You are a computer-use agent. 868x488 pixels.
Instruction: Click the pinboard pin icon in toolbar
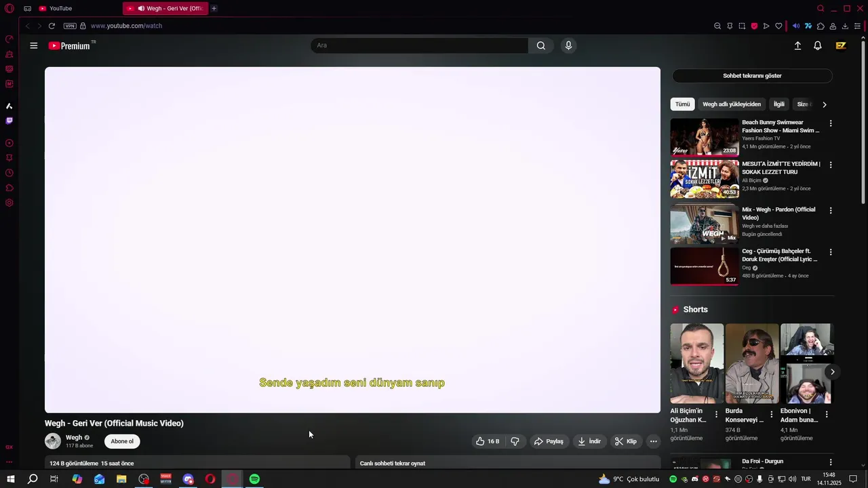pyautogui.click(x=730, y=26)
